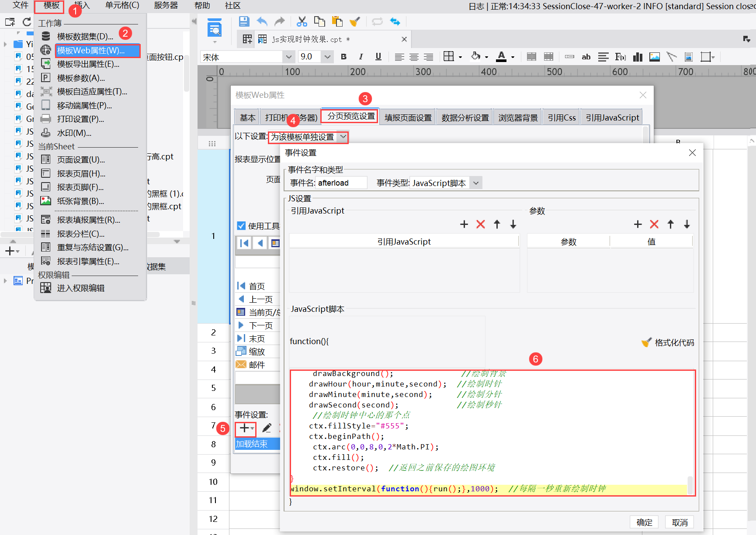Open the font size dropdown
Screen dimensions: 756x535
(x=327, y=57)
